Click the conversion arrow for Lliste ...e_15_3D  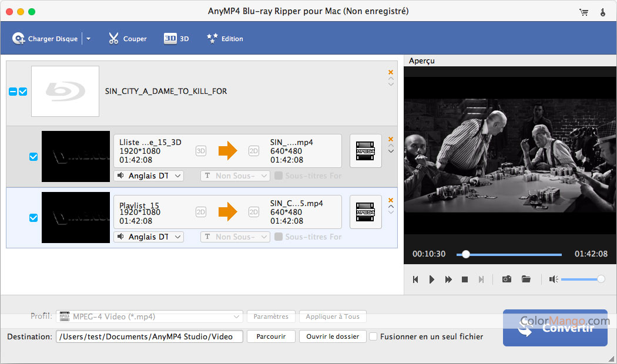(x=228, y=151)
